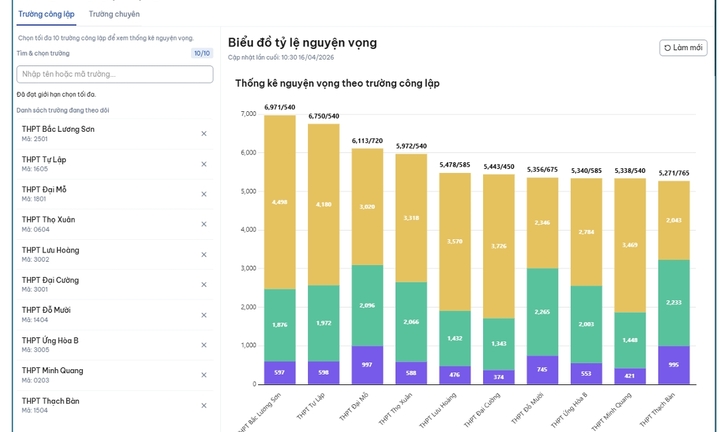The width and height of the screenshot is (720, 432).
Task: Focus the school name search field
Action: pos(115,74)
